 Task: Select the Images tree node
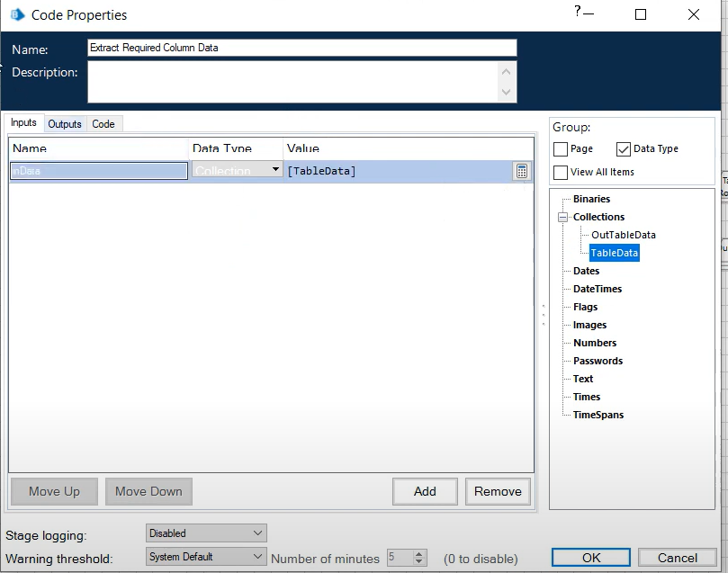point(589,326)
